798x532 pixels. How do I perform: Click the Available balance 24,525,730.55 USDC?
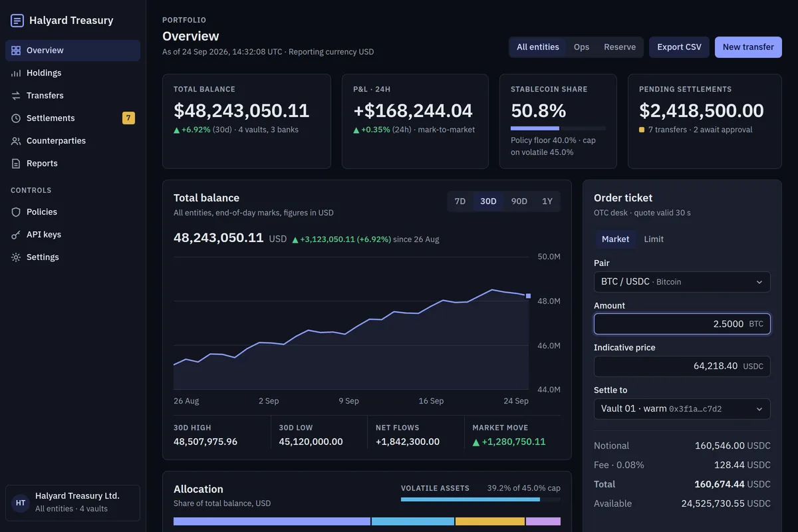click(x=726, y=504)
